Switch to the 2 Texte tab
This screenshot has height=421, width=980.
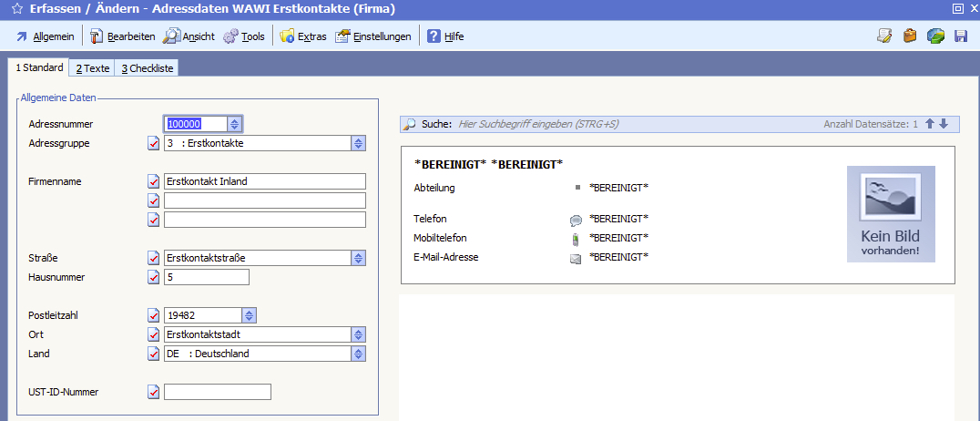pos(92,68)
